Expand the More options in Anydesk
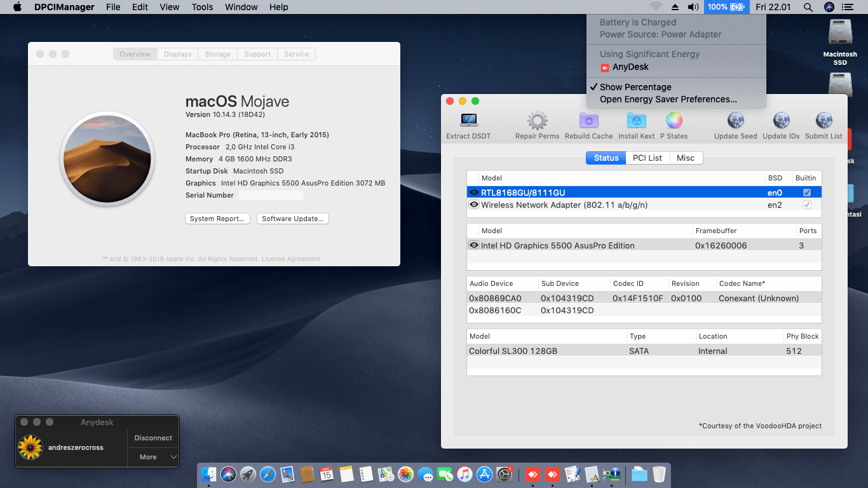This screenshot has height=488, width=868. tap(153, 456)
